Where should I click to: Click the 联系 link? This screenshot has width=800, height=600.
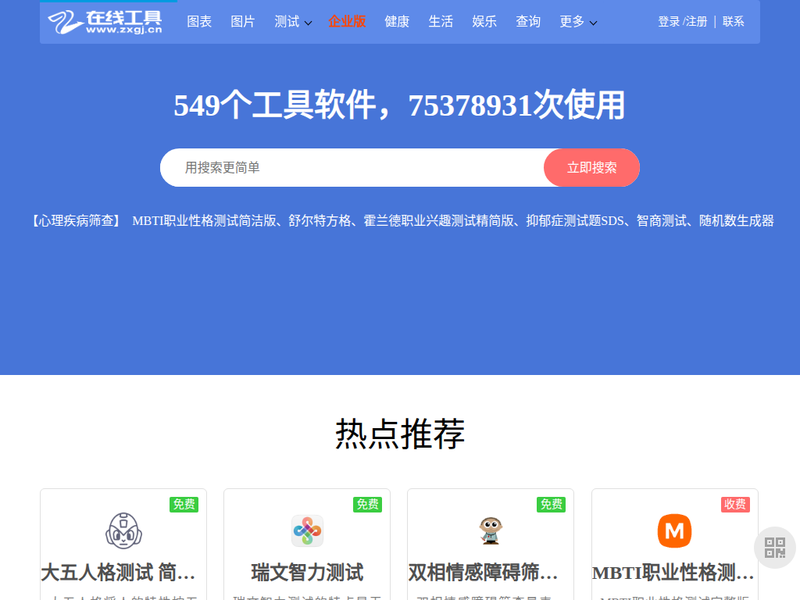[x=733, y=21]
